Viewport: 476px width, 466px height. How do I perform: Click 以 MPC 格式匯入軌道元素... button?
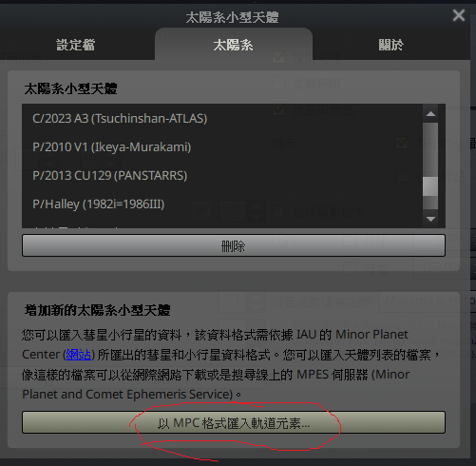click(x=234, y=422)
